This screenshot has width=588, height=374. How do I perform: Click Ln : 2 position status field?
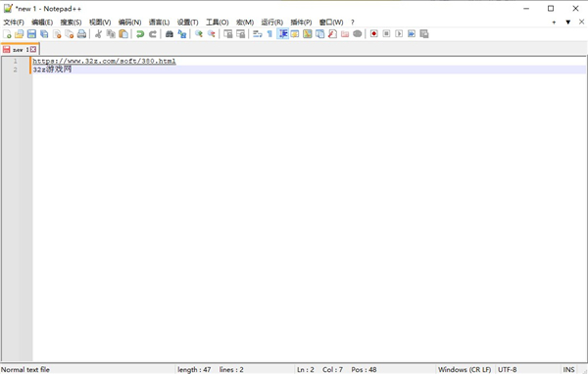tap(305, 369)
